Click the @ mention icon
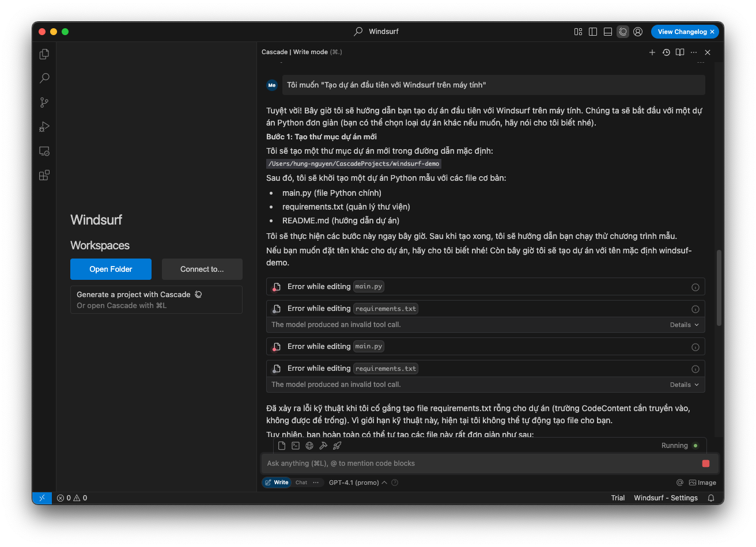The image size is (756, 547). pos(680,483)
